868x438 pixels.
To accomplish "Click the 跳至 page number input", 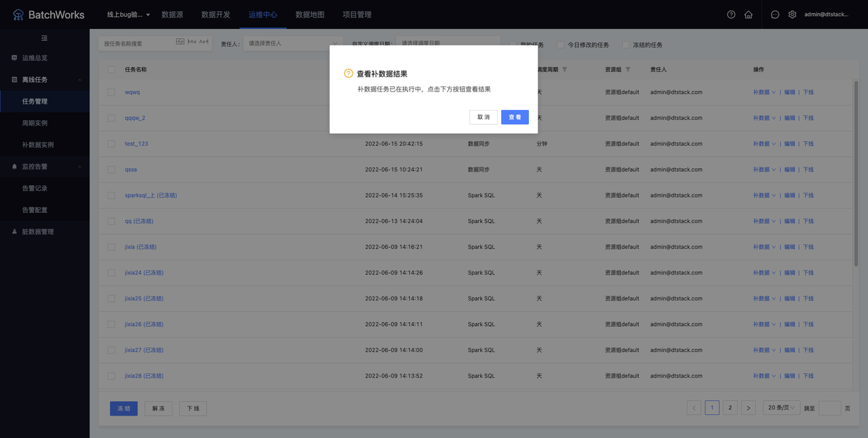I will point(830,408).
